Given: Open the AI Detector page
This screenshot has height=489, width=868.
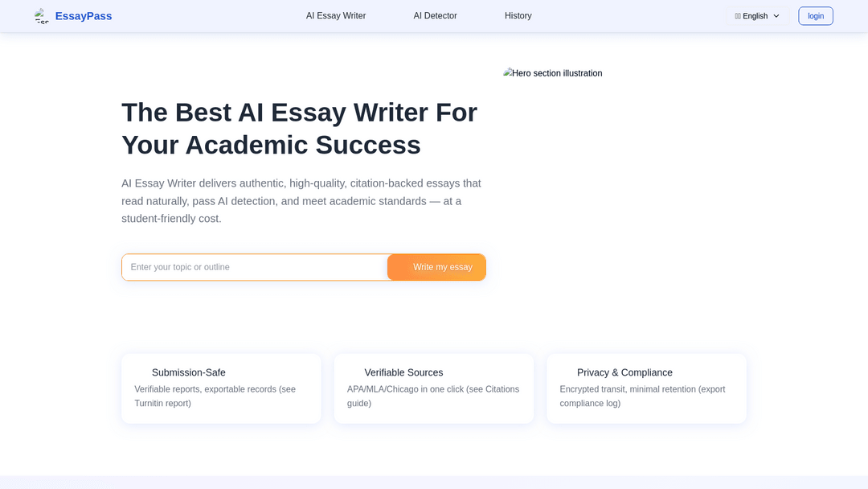Looking at the screenshot, I should click(x=435, y=15).
